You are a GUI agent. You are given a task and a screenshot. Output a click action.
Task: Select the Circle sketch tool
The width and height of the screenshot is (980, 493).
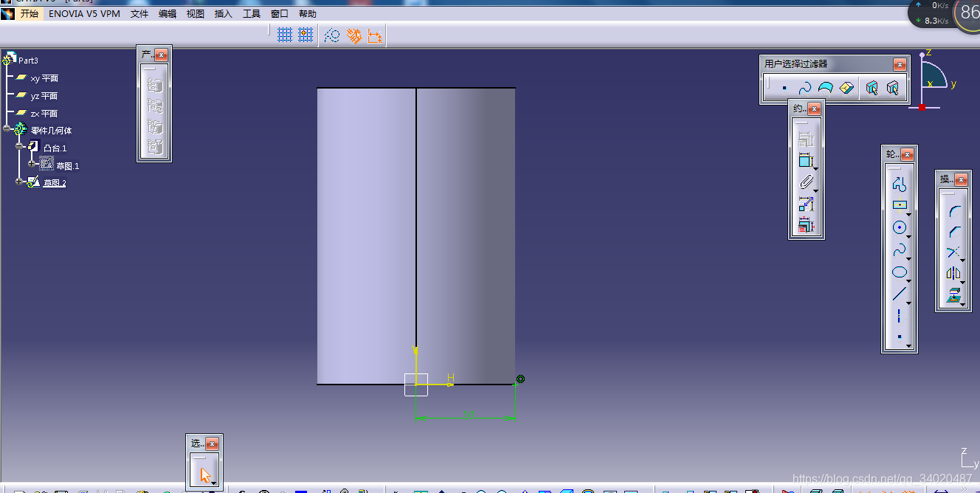(x=899, y=228)
